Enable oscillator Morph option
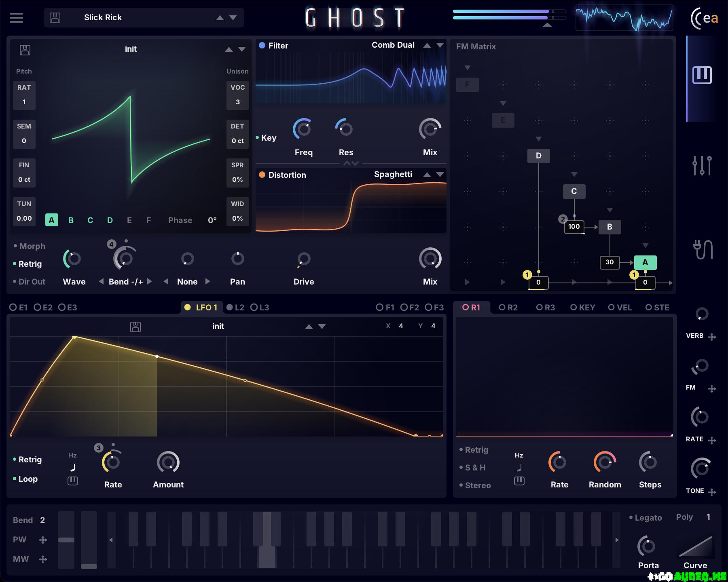The image size is (728, 582). coord(29,246)
